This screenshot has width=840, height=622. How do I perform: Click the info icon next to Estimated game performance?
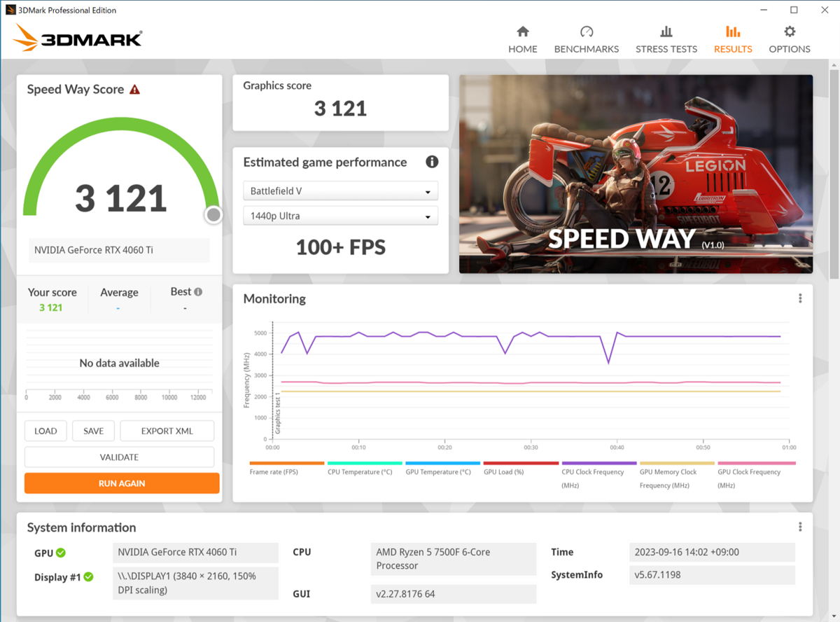(x=432, y=162)
